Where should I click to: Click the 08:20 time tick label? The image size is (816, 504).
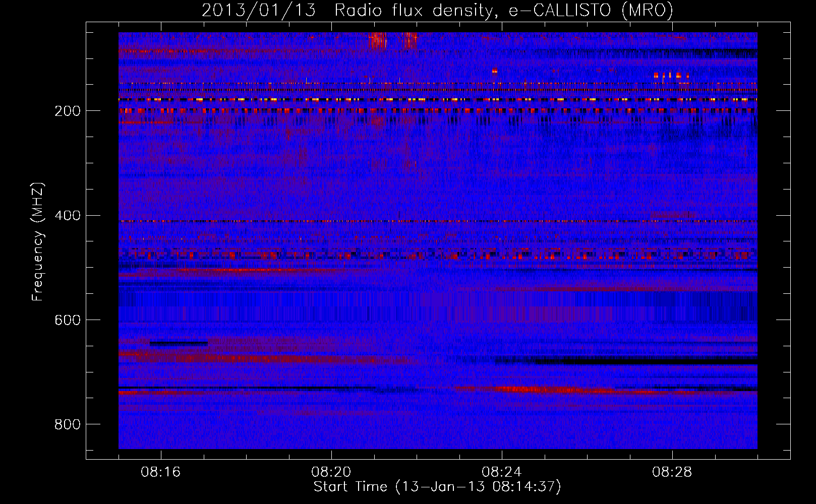click(331, 472)
